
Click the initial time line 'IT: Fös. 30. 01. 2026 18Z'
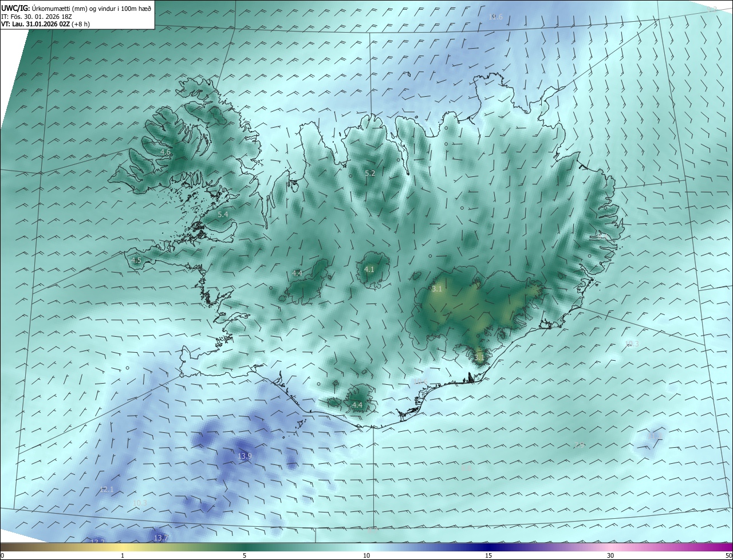(36, 16)
